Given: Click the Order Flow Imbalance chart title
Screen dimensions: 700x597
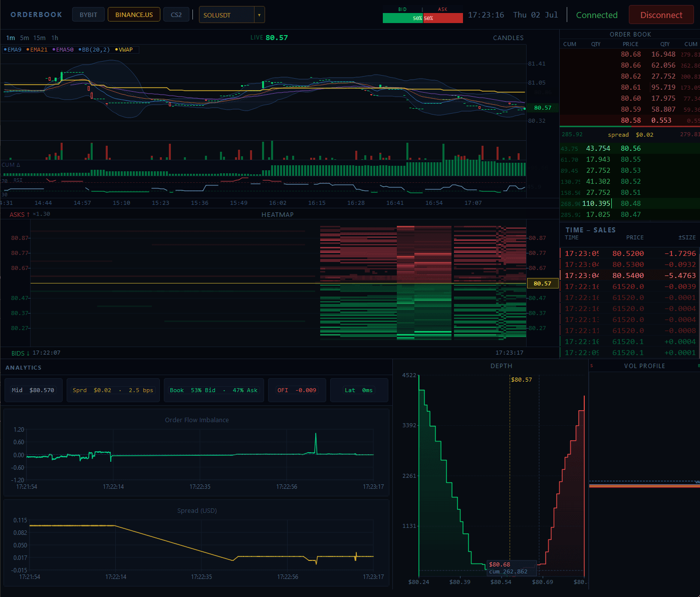Looking at the screenshot, I should pos(197,420).
